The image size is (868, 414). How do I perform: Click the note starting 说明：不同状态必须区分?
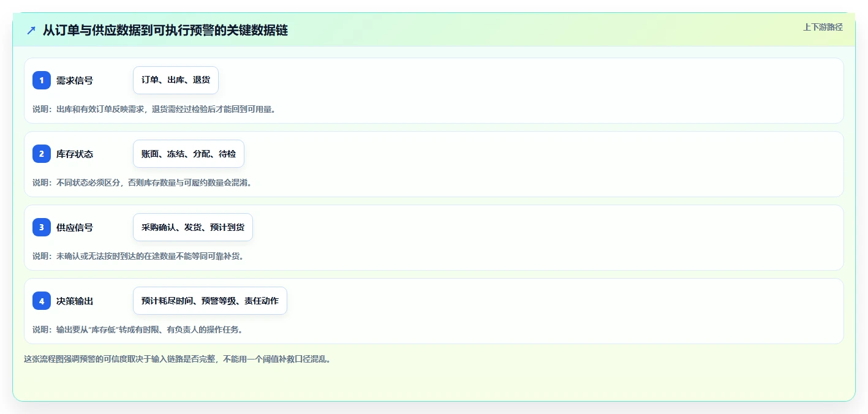[x=142, y=183]
